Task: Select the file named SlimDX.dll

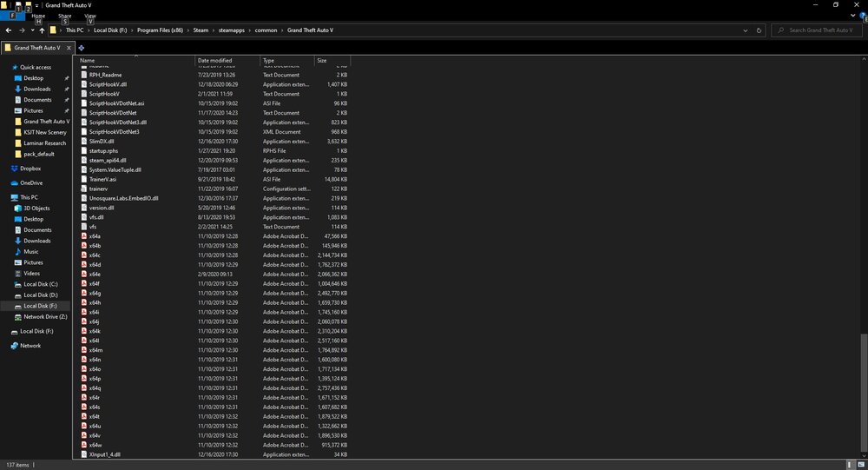Action: click(x=102, y=142)
